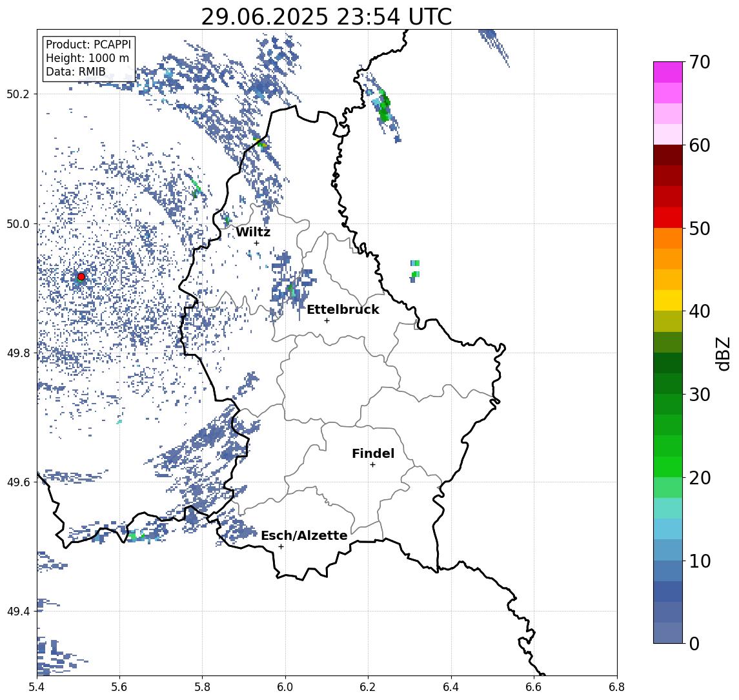Click the longitude tick label 5.6
This screenshot has height=700, width=739.
pos(119,687)
